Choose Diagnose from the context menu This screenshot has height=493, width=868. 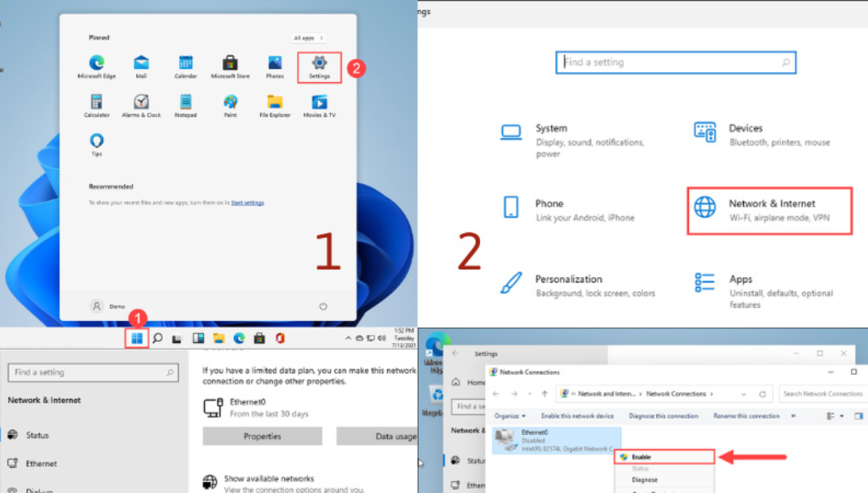click(644, 480)
